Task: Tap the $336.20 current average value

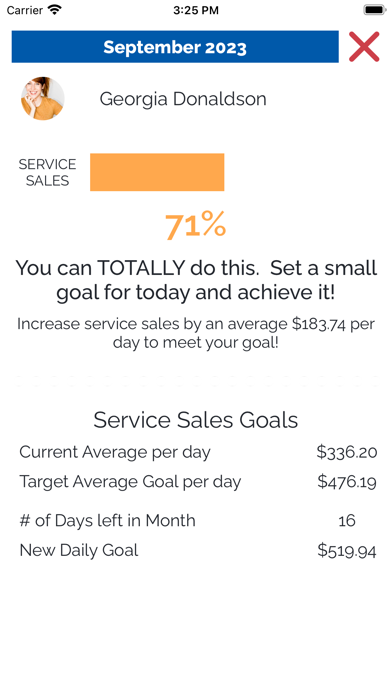Action: tap(347, 452)
